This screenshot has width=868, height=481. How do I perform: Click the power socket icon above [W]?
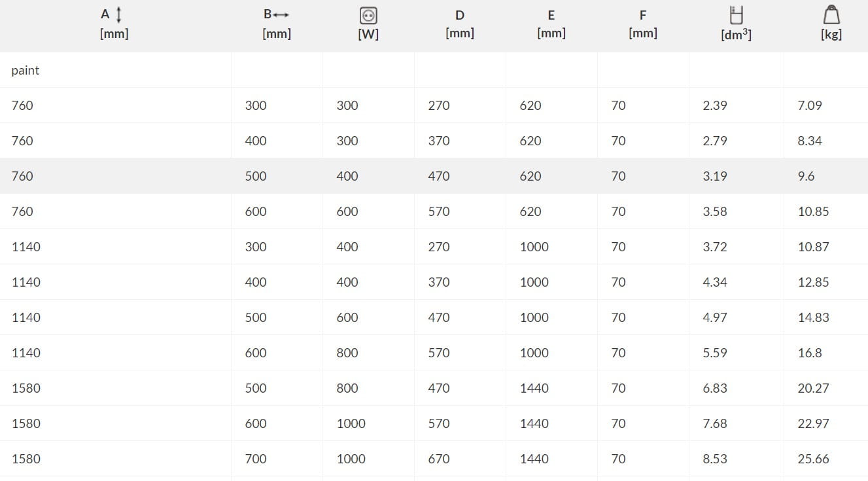click(368, 16)
